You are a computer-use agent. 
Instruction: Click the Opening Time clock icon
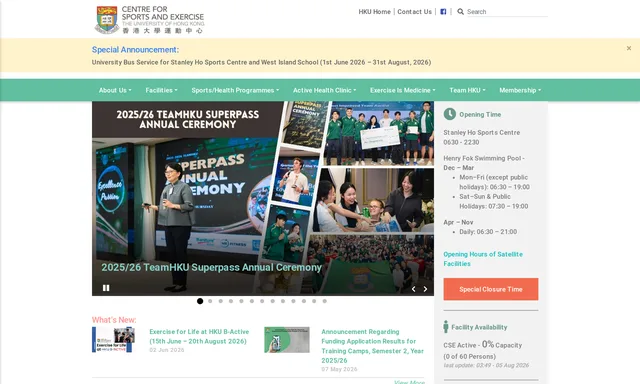450,114
